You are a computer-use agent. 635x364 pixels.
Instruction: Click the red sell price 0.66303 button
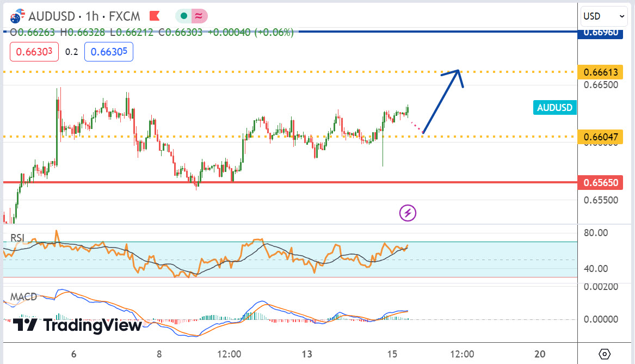coord(34,52)
